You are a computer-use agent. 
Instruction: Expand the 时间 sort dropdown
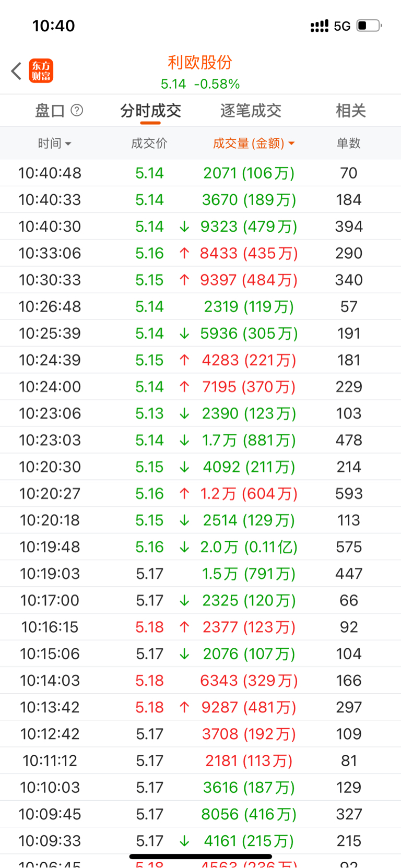click(x=54, y=144)
